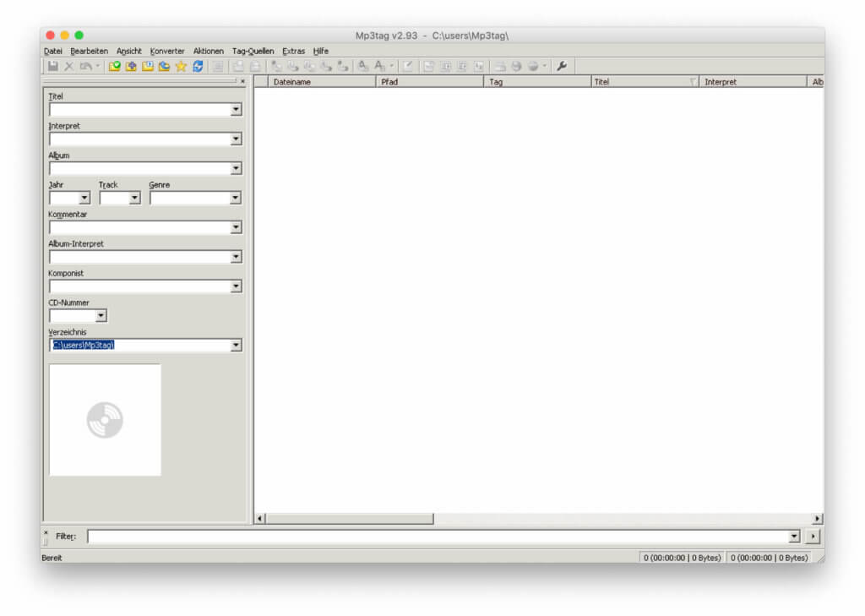Expand the Jahr dropdown arrow

click(84, 198)
